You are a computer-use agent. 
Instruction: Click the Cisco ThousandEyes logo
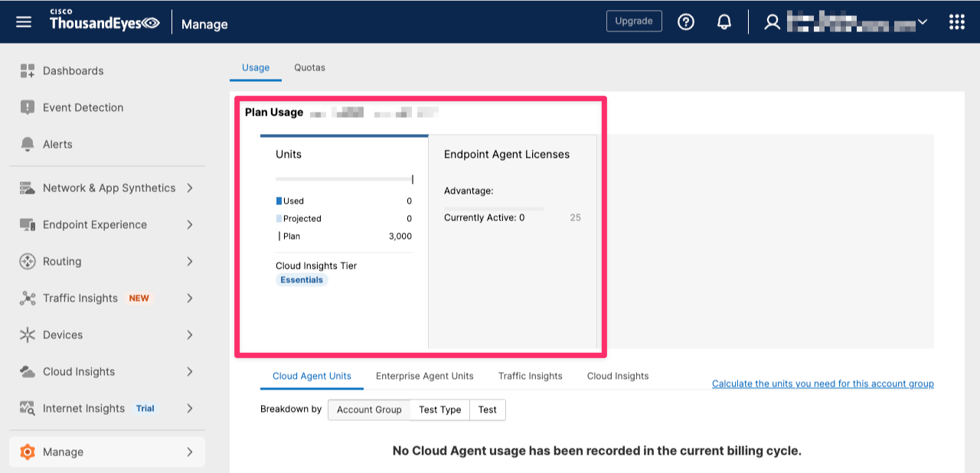[x=104, y=21]
